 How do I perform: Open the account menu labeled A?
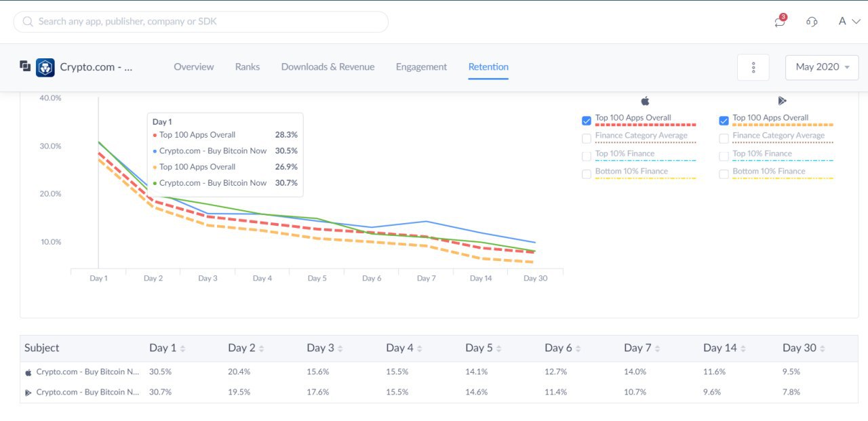tap(849, 21)
